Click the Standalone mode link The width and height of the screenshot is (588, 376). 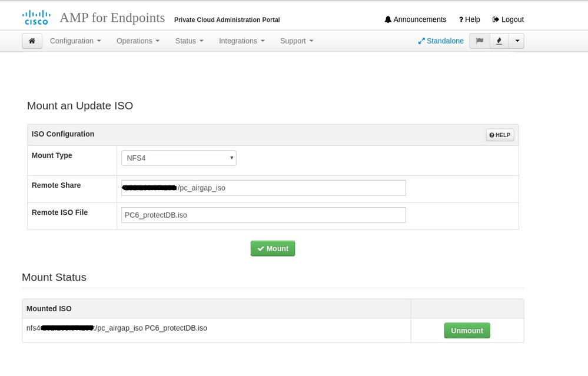pyautogui.click(x=441, y=41)
